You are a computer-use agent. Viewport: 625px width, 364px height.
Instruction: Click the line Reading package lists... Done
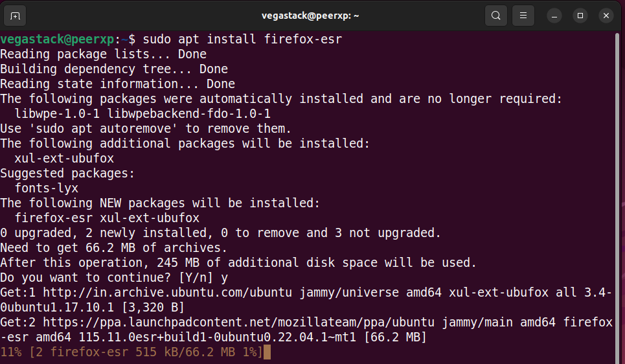(x=103, y=54)
